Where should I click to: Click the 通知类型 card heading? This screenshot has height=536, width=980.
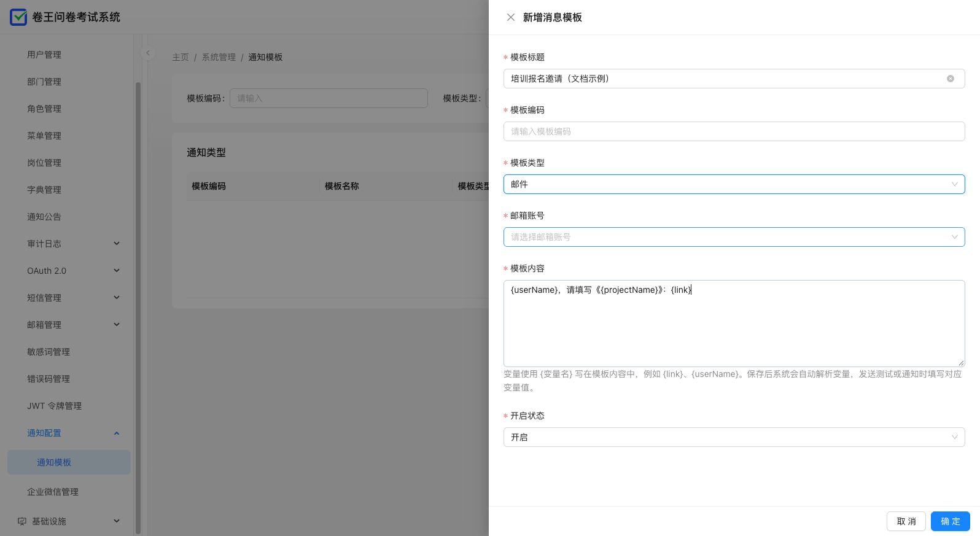pos(206,152)
